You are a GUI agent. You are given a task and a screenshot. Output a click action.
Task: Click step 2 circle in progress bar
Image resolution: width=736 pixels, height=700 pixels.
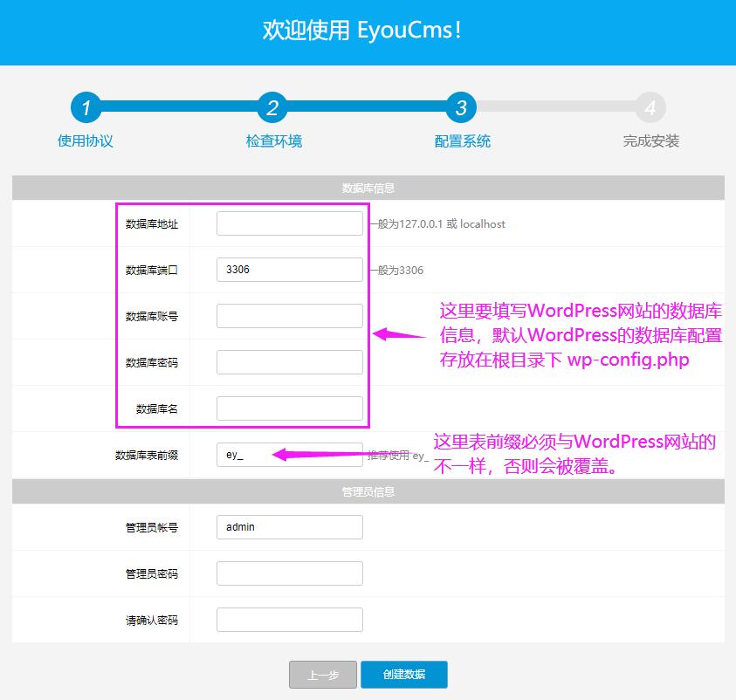pyautogui.click(x=272, y=107)
